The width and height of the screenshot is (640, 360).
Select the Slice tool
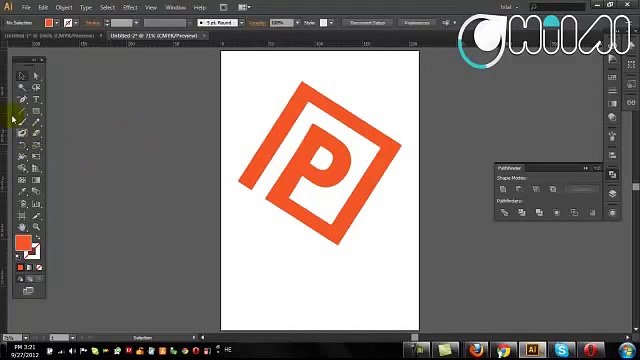tap(36, 216)
